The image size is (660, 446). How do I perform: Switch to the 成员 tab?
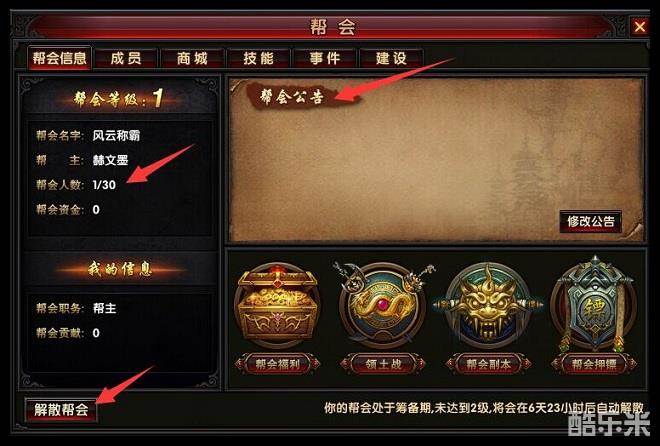[x=126, y=58]
